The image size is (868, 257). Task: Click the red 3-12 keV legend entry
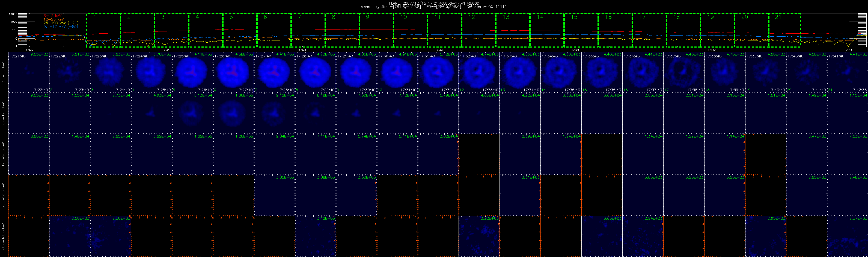click(x=53, y=16)
